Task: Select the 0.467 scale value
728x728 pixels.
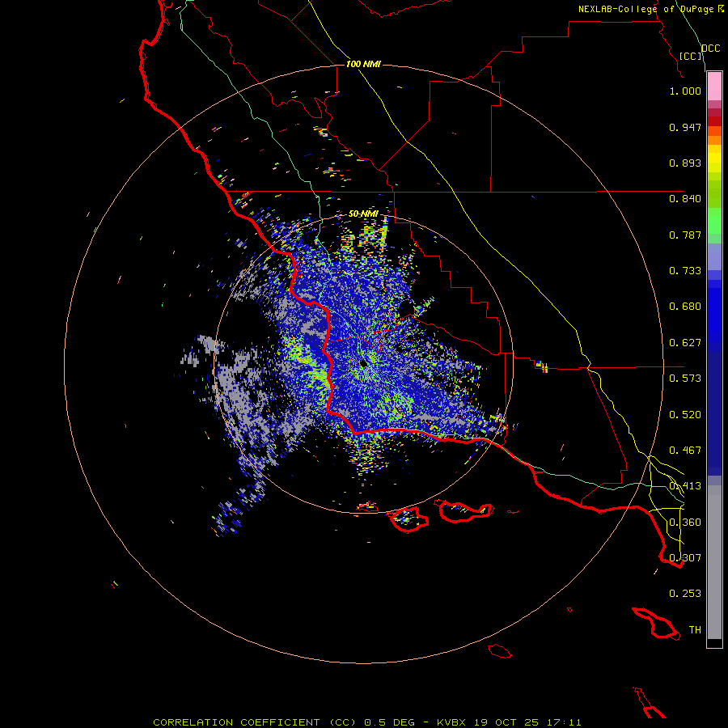Action: tap(685, 451)
